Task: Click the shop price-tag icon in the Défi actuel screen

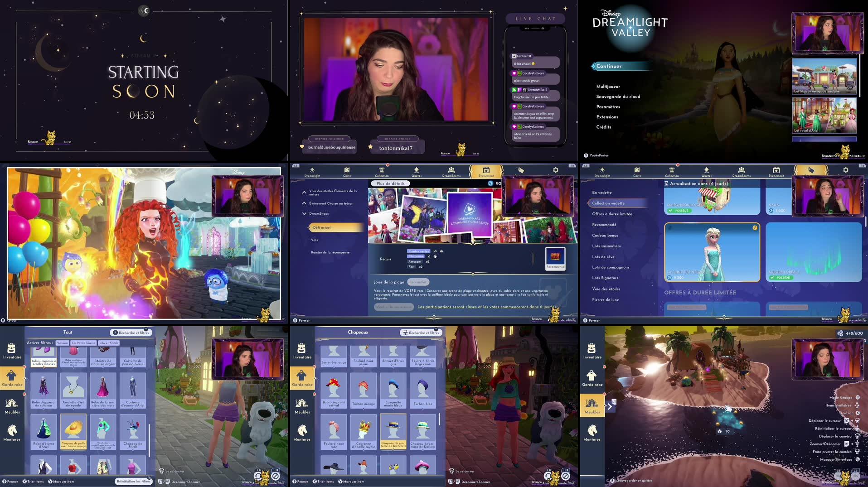Action: (521, 170)
